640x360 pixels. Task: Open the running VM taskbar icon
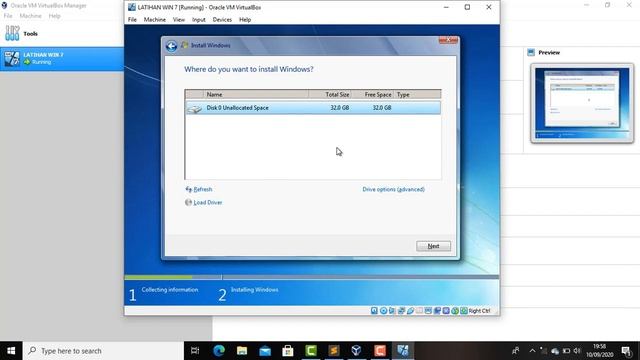(403, 351)
